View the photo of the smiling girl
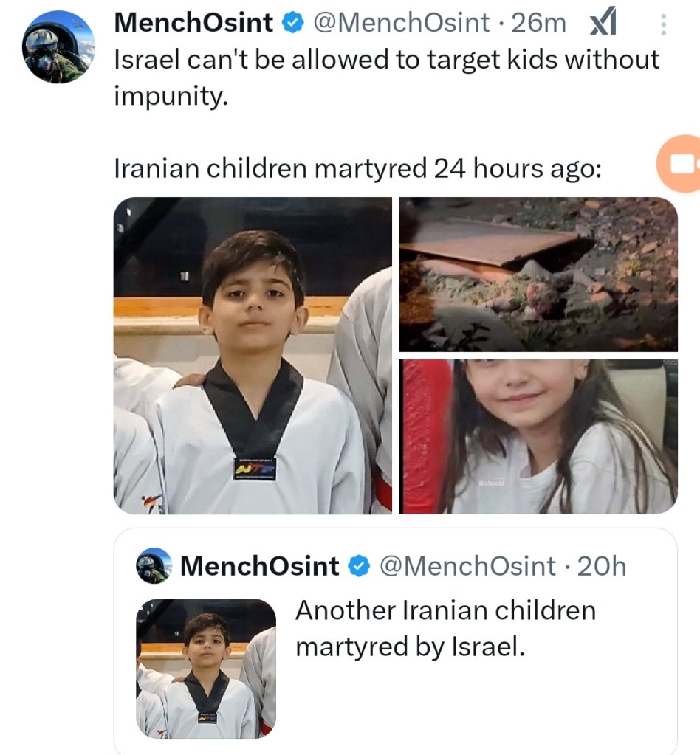700x755 pixels. [x=538, y=436]
